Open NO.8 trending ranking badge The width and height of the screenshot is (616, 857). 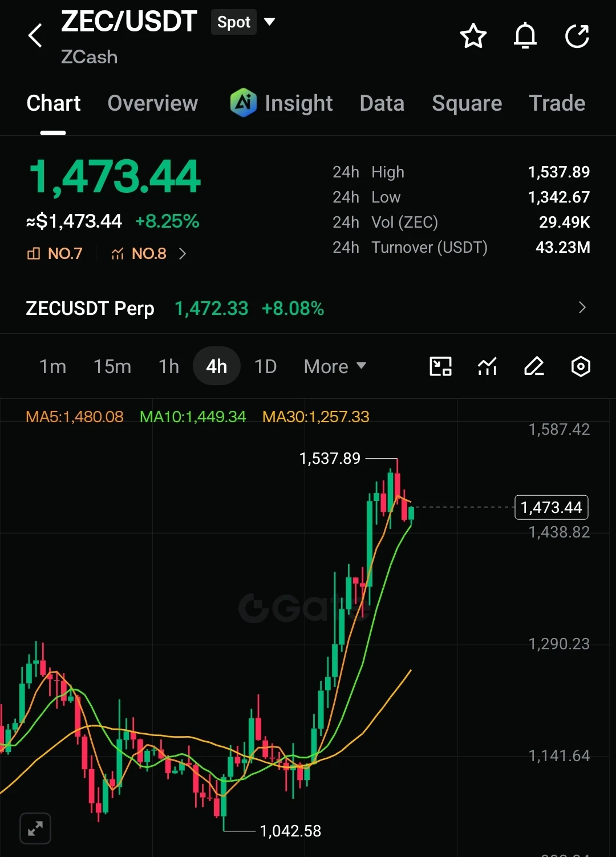[139, 253]
